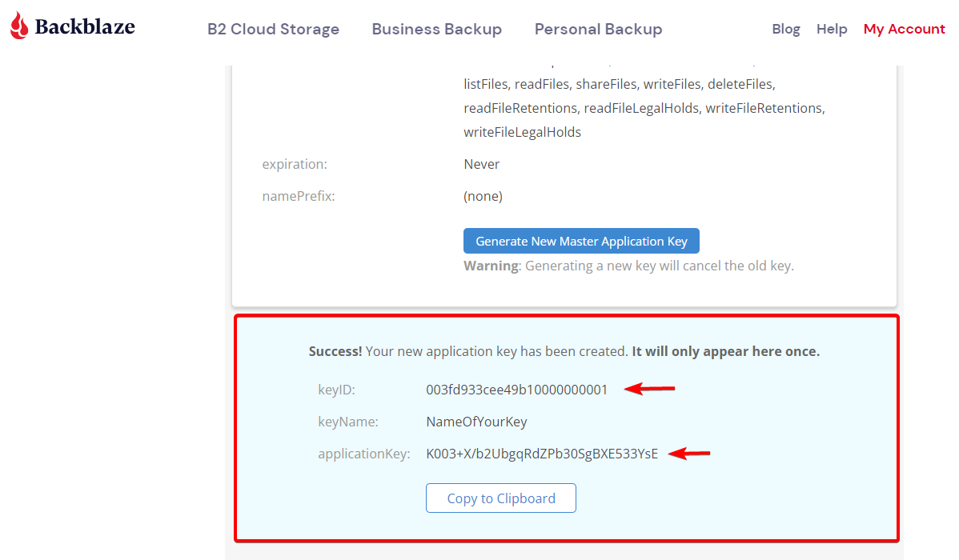
Task: Open the Personal Backup menu
Action: [x=598, y=29]
